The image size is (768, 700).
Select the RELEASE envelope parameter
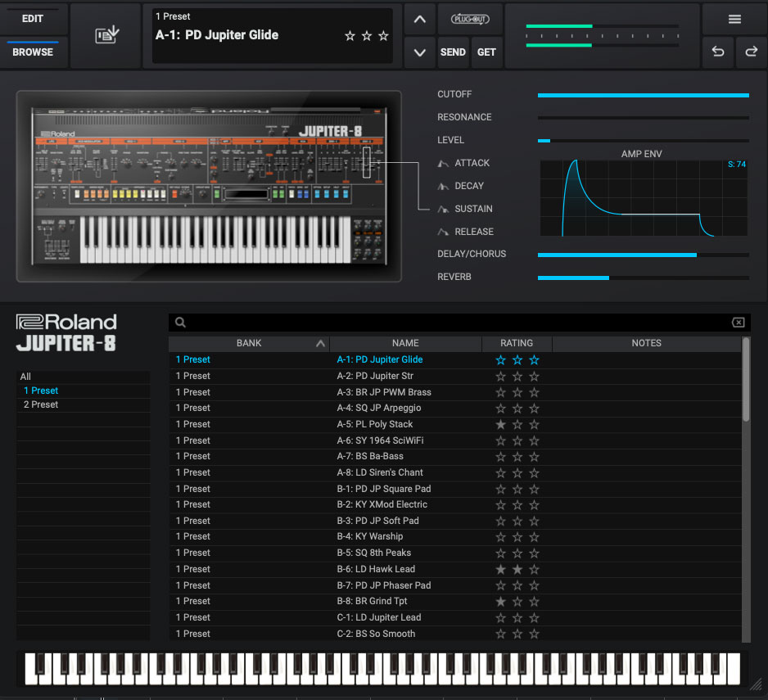tap(465, 232)
